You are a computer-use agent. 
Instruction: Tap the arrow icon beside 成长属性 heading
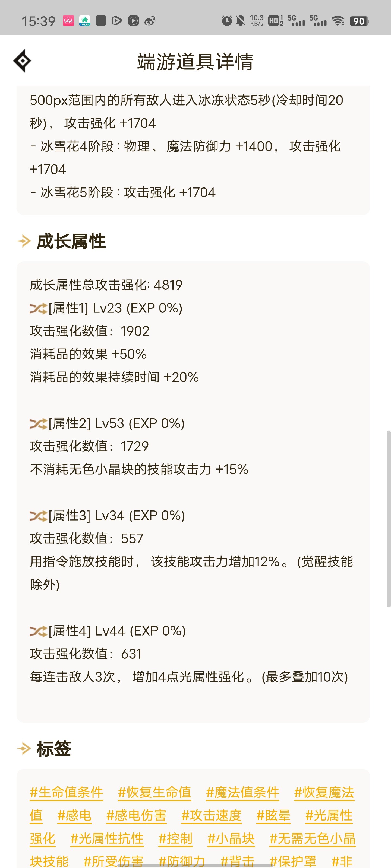[24, 241]
